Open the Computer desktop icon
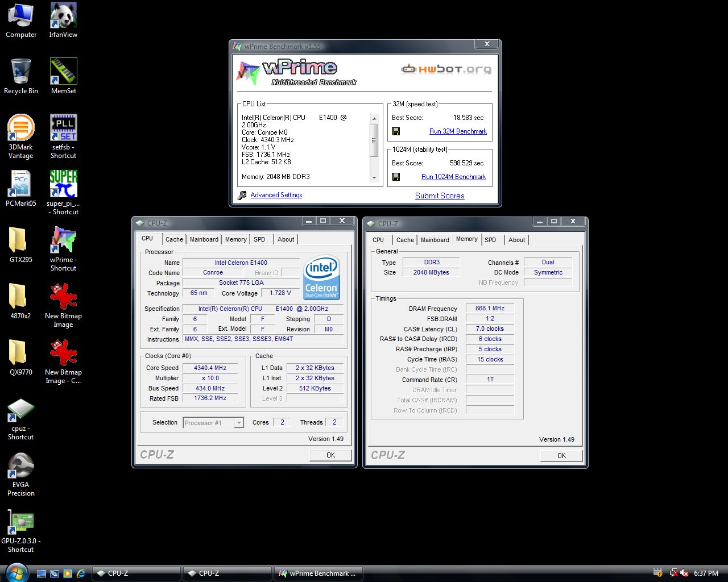 coord(21,20)
